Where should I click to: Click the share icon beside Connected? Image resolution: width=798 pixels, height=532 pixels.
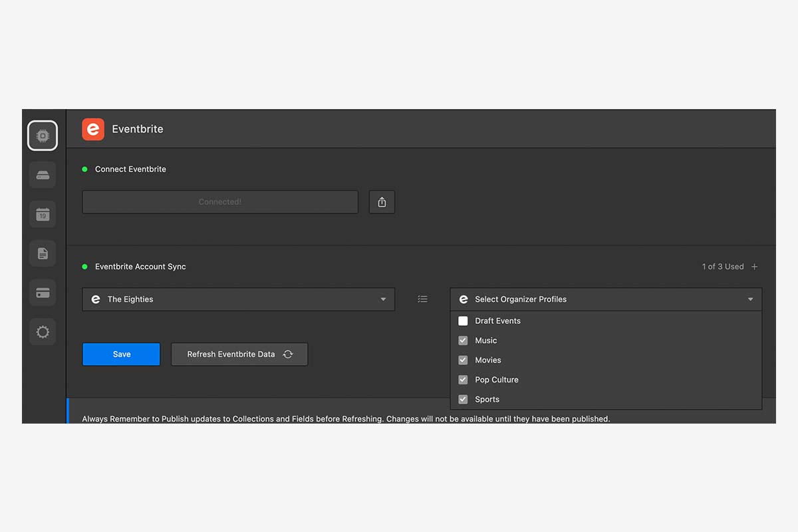click(x=382, y=202)
